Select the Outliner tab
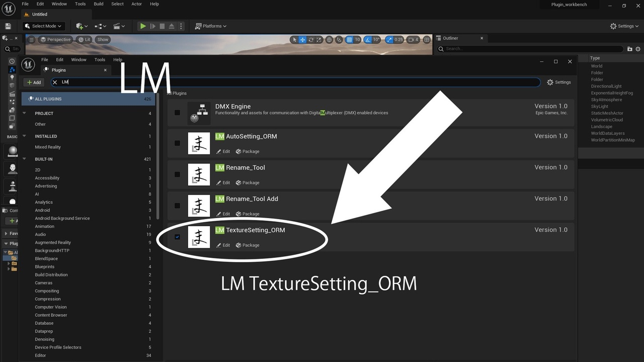This screenshot has width=644, height=362. (x=450, y=38)
